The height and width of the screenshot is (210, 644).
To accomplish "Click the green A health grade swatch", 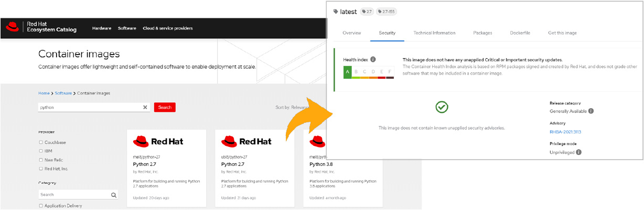I will 347,72.
